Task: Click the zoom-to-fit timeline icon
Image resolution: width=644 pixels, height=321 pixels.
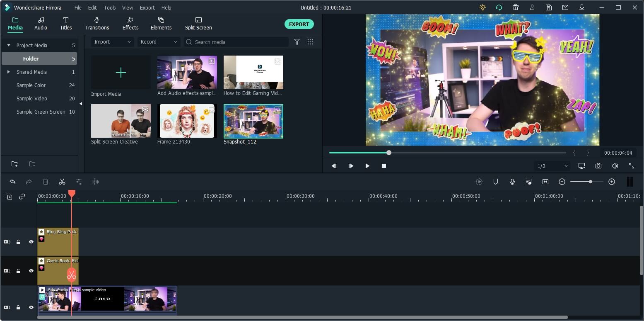Action: click(x=545, y=182)
